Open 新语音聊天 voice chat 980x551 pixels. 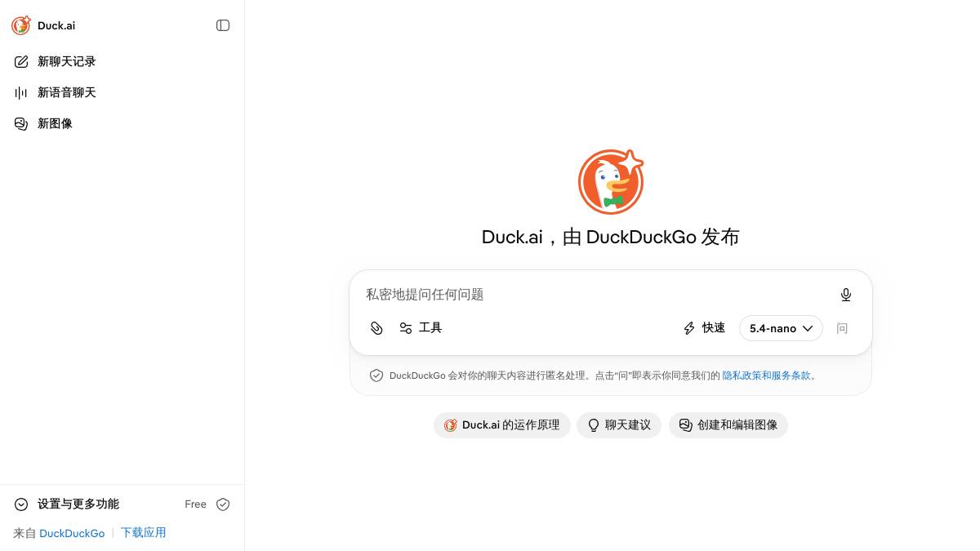click(122, 92)
